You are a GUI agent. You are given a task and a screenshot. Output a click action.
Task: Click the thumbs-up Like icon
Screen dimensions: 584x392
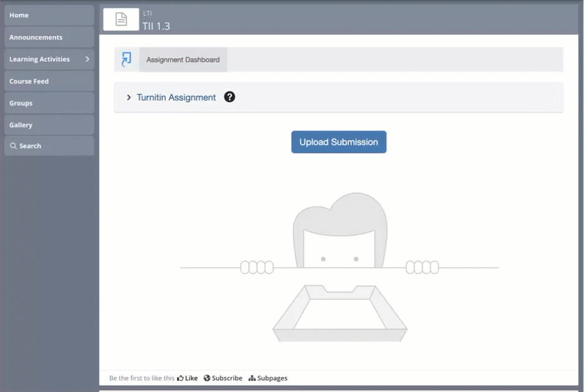(x=180, y=378)
